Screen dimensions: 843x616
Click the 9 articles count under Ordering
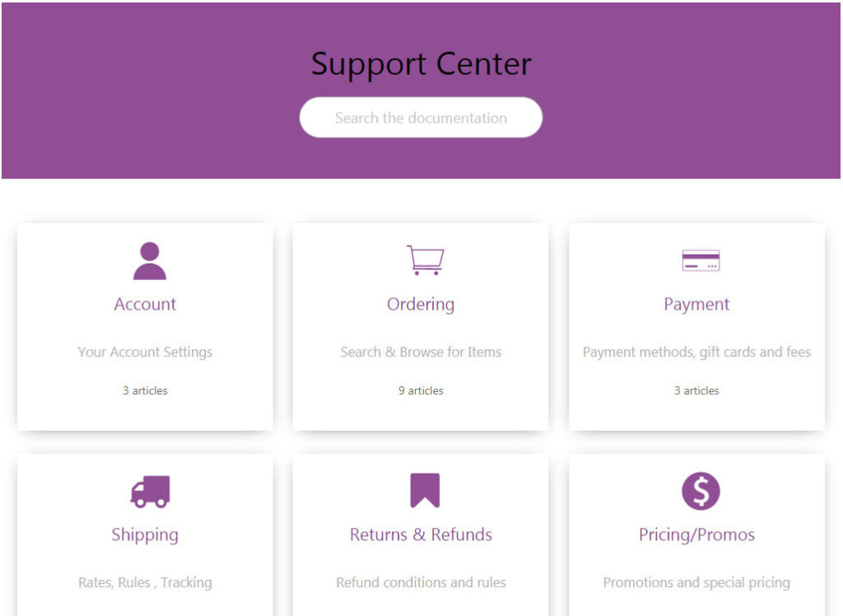(421, 390)
